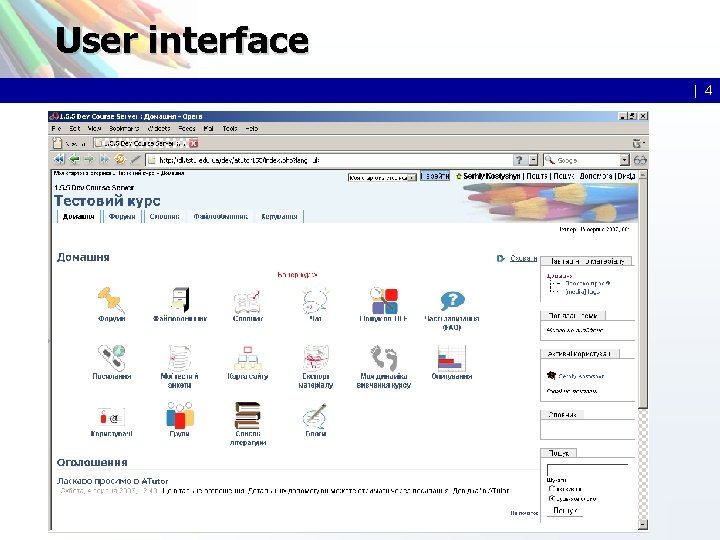720x540 pixels.
Task: Open the Widgets menu
Action: [x=159, y=129]
